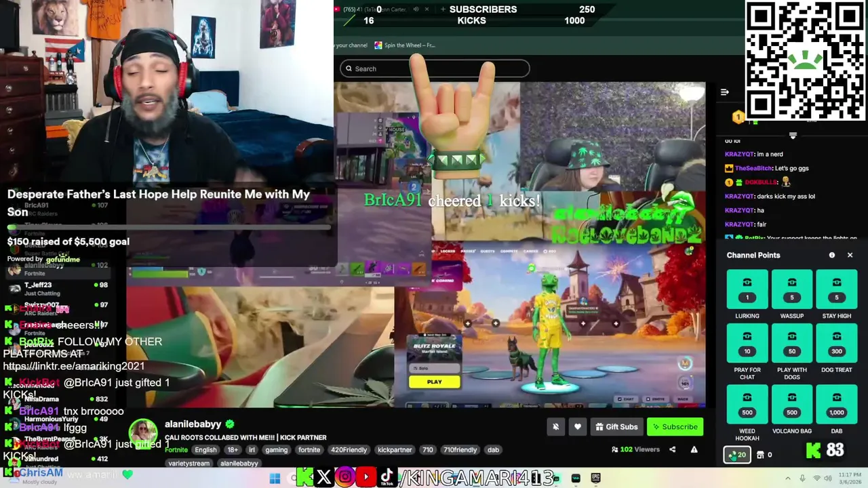The width and height of the screenshot is (868, 488).
Task: Share the stream with share icon
Action: click(x=673, y=449)
